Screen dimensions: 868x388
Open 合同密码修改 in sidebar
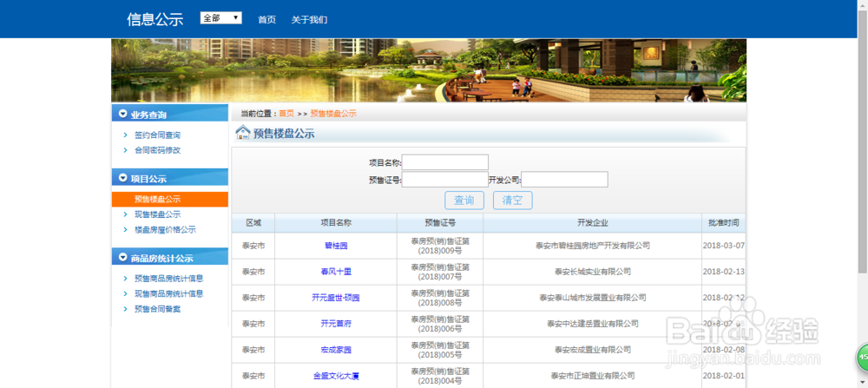[158, 150]
